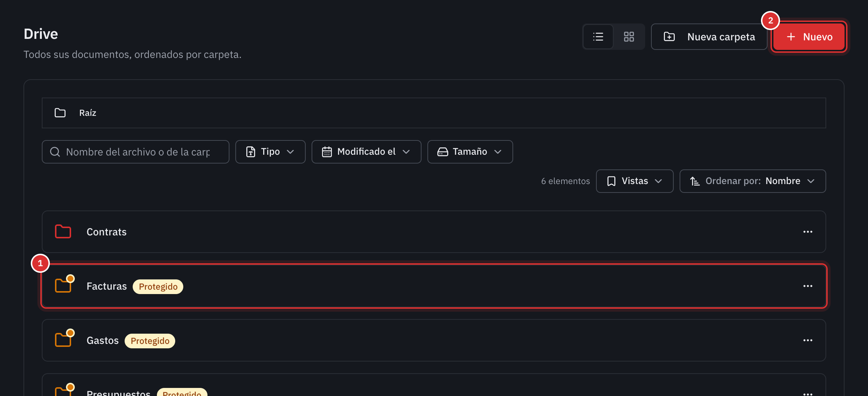This screenshot has height=396, width=868.
Task: Click the sort ascending icon
Action: pyautogui.click(x=695, y=181)
